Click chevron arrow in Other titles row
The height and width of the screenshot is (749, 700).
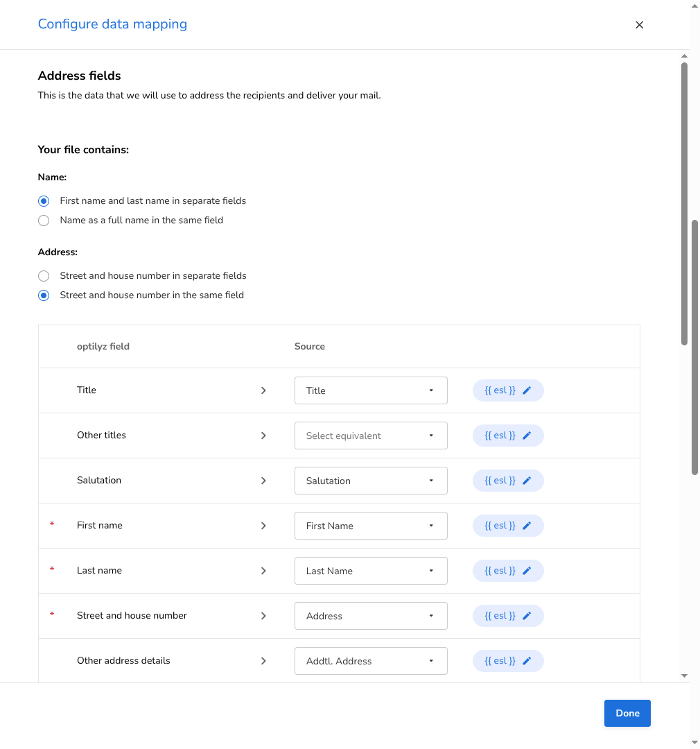263,436
